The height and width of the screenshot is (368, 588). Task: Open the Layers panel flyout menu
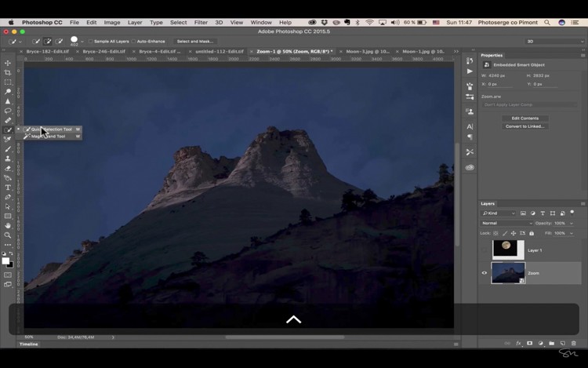[583, 203]
